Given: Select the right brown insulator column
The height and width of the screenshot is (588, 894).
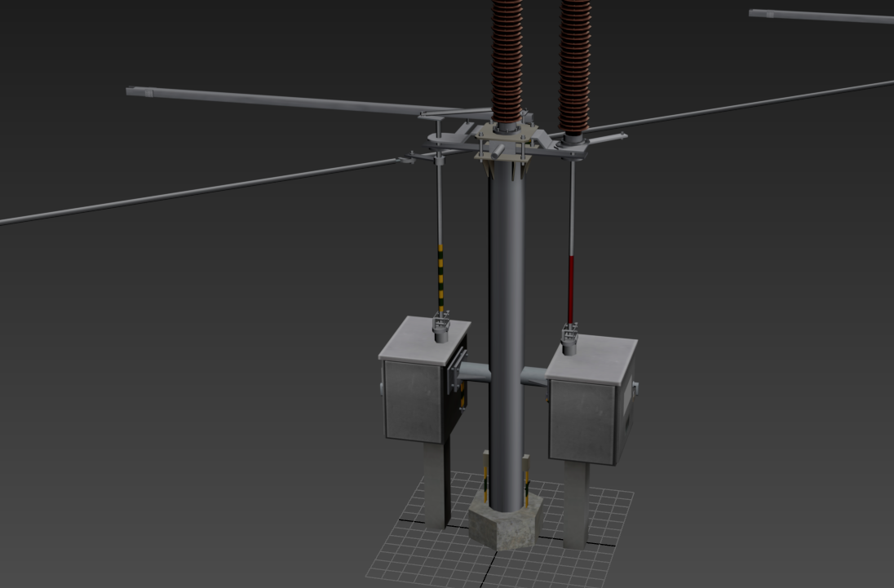Looking at the screenshot, I should [x=575, y=57].
